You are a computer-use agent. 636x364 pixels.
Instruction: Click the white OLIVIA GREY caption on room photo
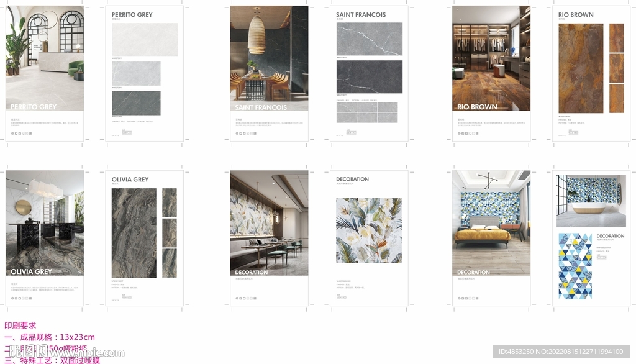tap(31, 271)
